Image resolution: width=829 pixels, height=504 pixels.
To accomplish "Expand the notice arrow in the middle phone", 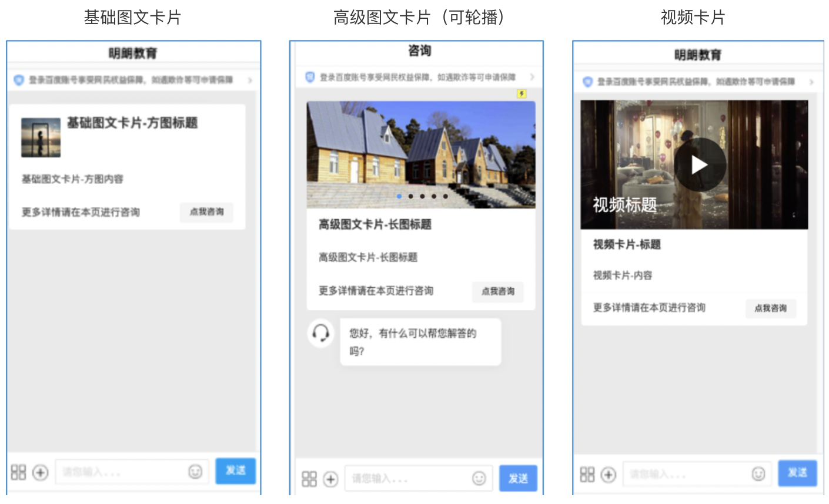I will point(532,77).
